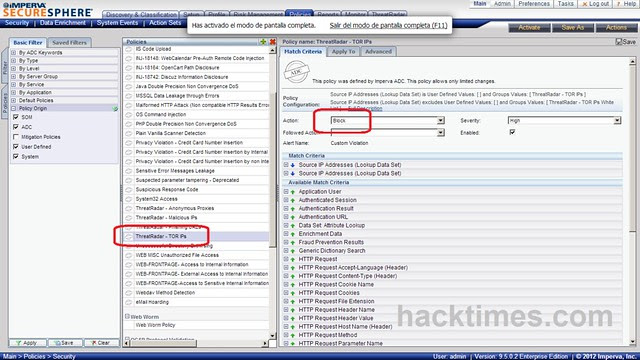Click match criteria panel vertical scrollbar

pos(632,149)
